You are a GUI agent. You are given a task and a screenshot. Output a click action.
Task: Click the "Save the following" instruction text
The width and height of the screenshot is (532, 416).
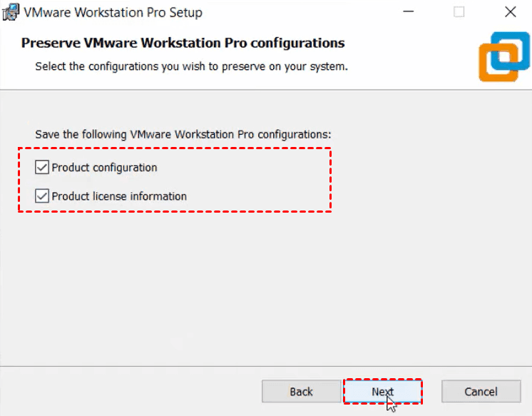click(x=183, y=133)
